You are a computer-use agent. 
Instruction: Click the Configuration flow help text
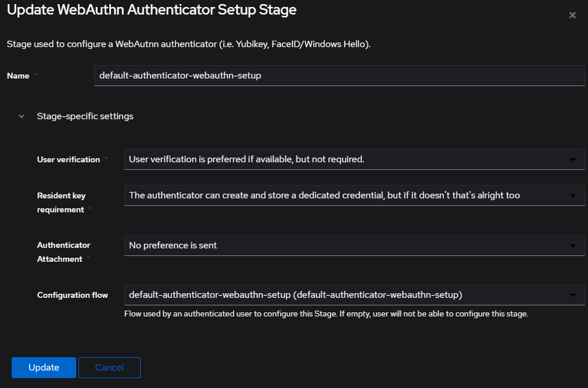point(327,314)
